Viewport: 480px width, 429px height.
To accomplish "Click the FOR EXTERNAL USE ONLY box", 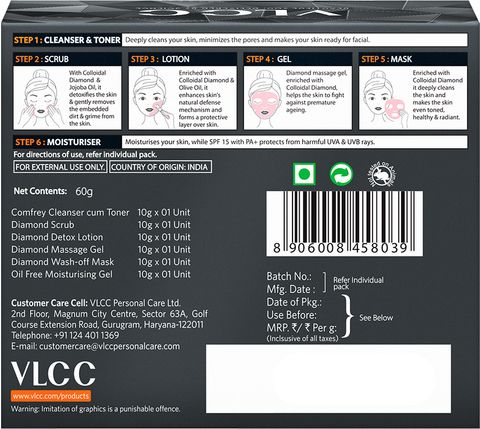I will [60, 167].
